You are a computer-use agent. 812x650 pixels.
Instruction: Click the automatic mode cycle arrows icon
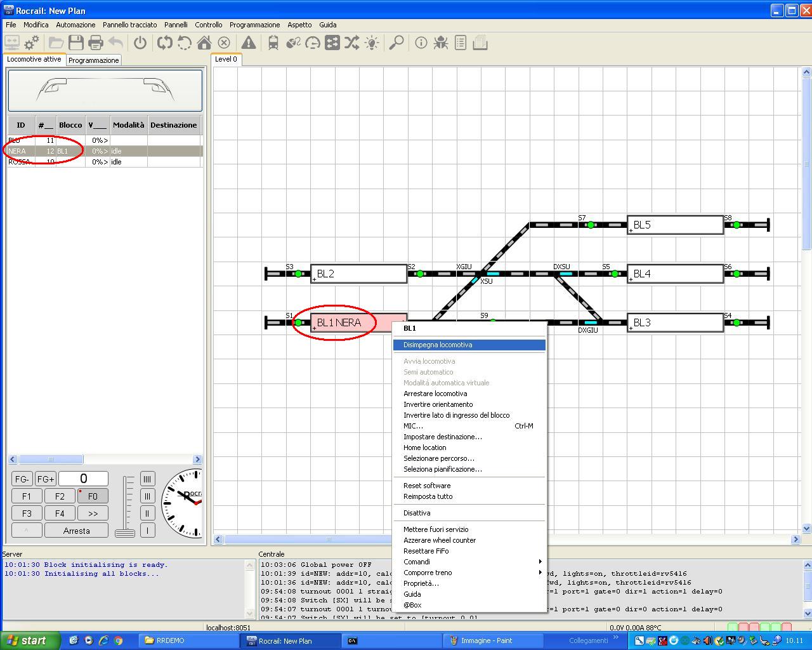[165, 43]
